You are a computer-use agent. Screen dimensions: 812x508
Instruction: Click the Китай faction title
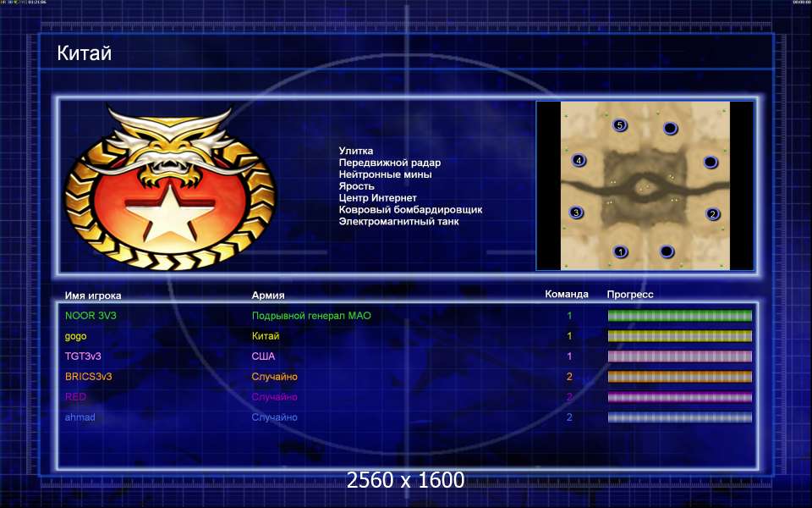[85, 52]
